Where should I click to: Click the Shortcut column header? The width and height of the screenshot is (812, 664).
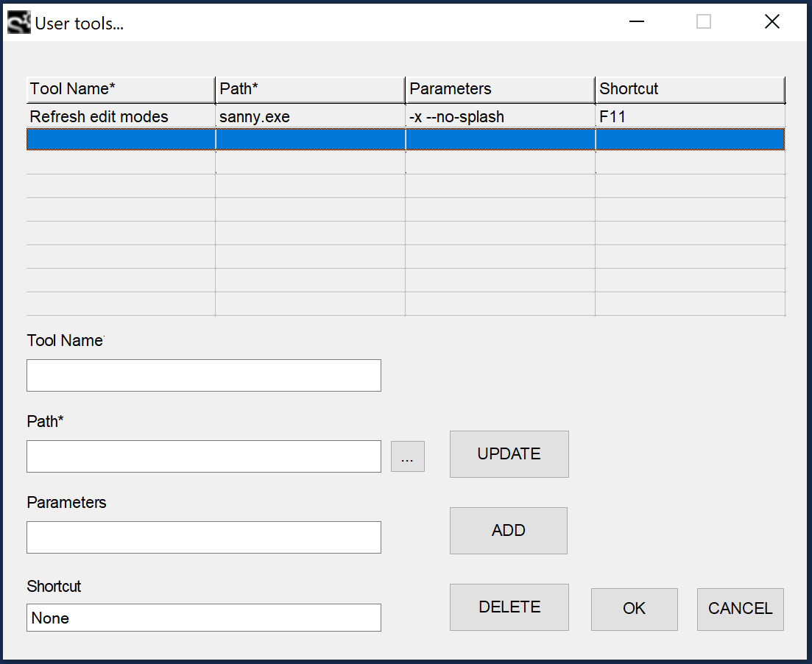(x=690, y=89)
